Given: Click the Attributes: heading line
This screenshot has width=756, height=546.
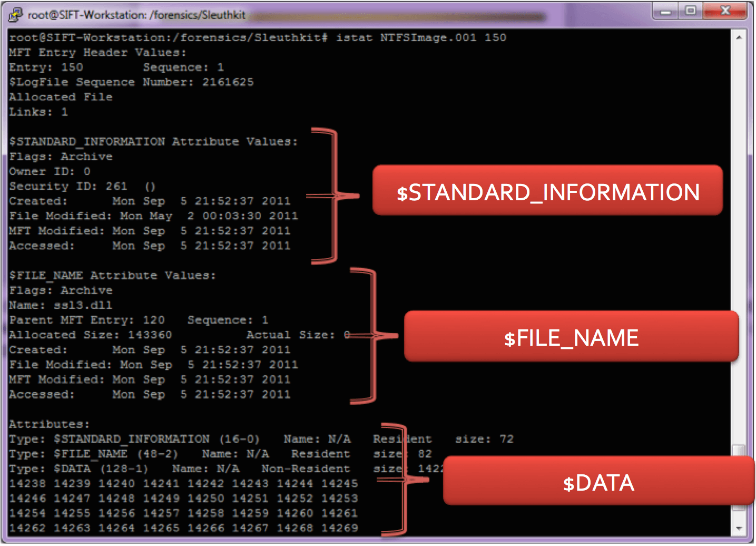Looking at the screenshot, I should point(49,424).
